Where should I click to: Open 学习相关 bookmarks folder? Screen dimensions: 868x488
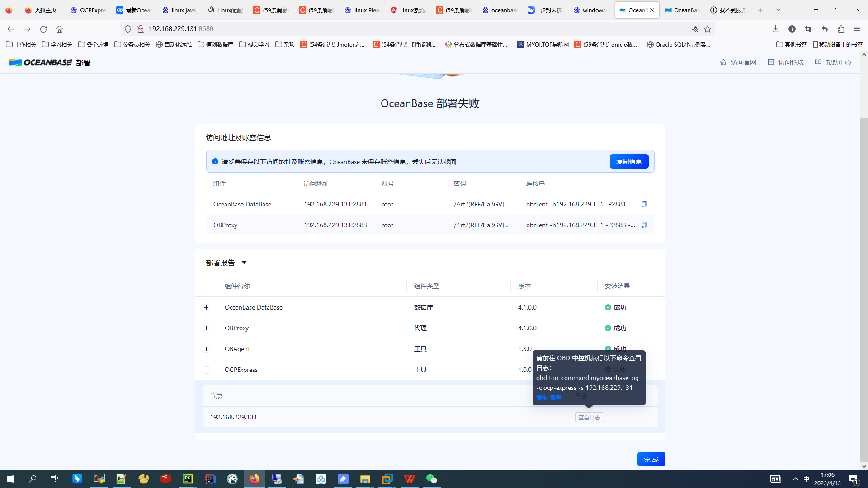tap(57, 44)
